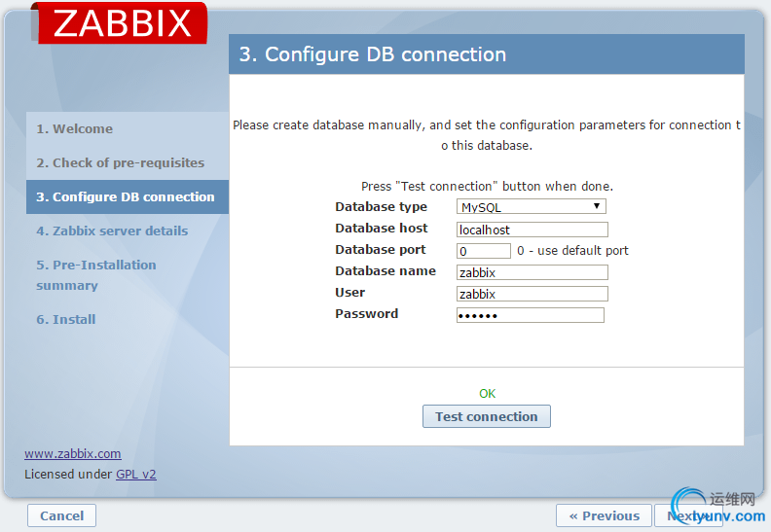This screenshot has height=532, width=771.
Task: Open the www.zabbix.com link
Action: 73,453
